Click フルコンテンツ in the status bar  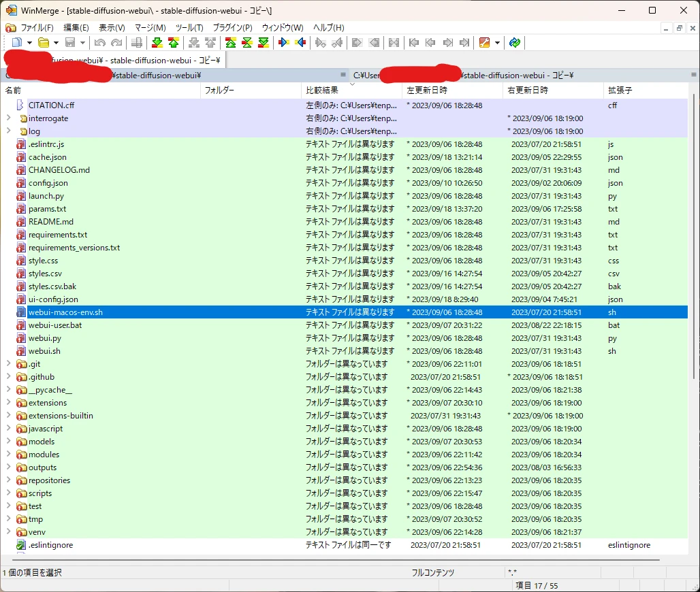coord(433,573)
